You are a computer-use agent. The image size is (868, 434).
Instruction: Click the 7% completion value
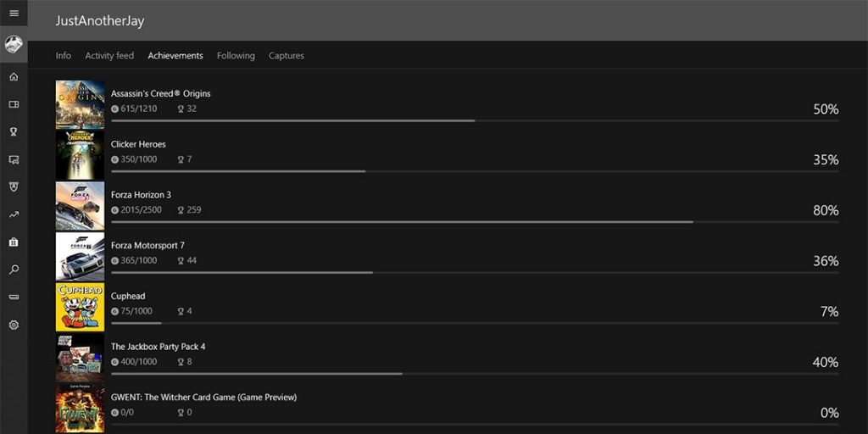tap(830, 312)
